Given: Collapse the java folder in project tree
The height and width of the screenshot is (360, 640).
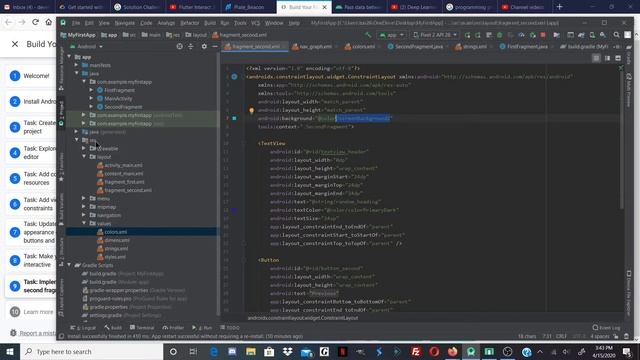Looking at the screenshot, I should pos(76,73).
